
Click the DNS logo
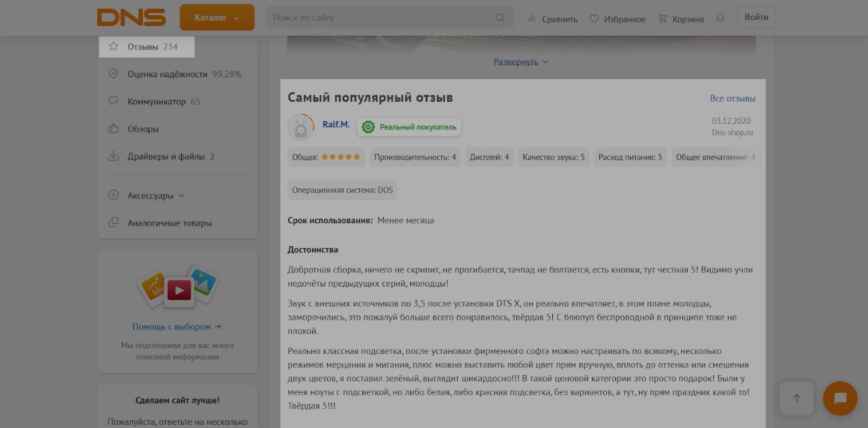click(131, 18)
